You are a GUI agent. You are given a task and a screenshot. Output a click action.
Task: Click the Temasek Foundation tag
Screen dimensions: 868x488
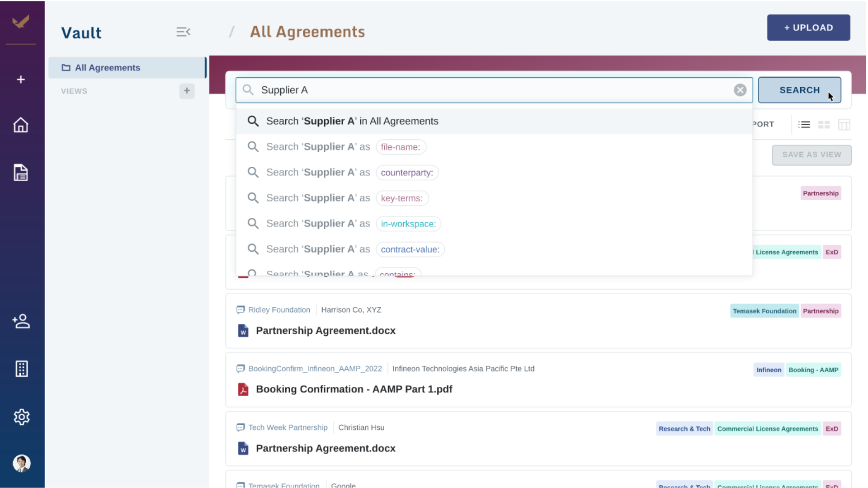pos(764,311)
